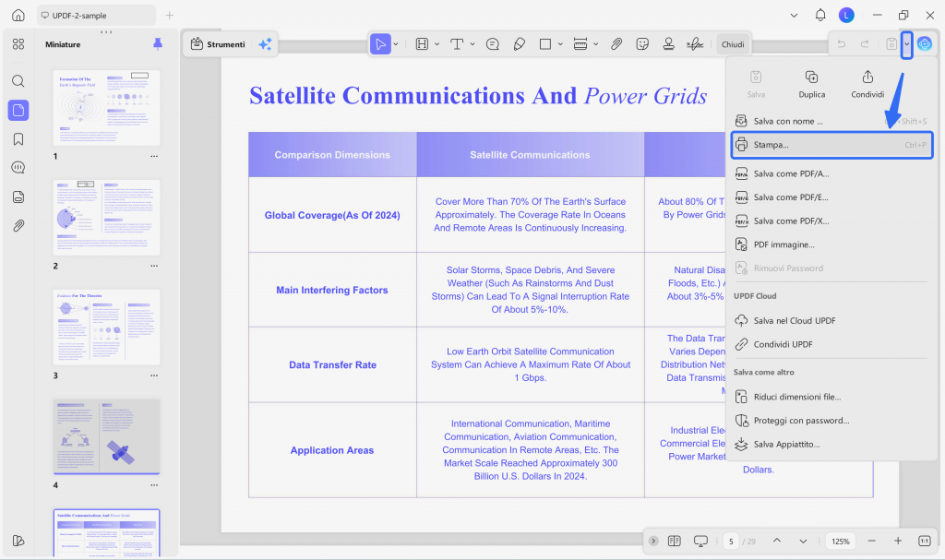Select page 3 thumbnail
This screenshot has width=945, height=560.
coord(107,328)
